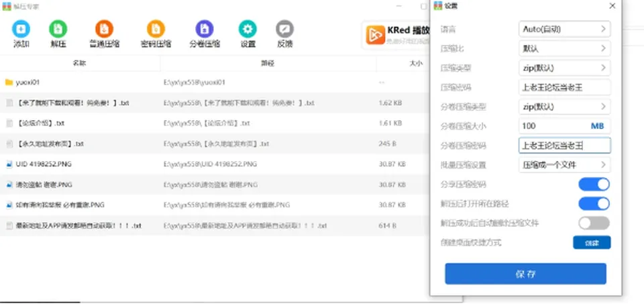Click the 614 B size cell
The height and width of the screenshot is (304, 644).
click(x=387, y=225)
